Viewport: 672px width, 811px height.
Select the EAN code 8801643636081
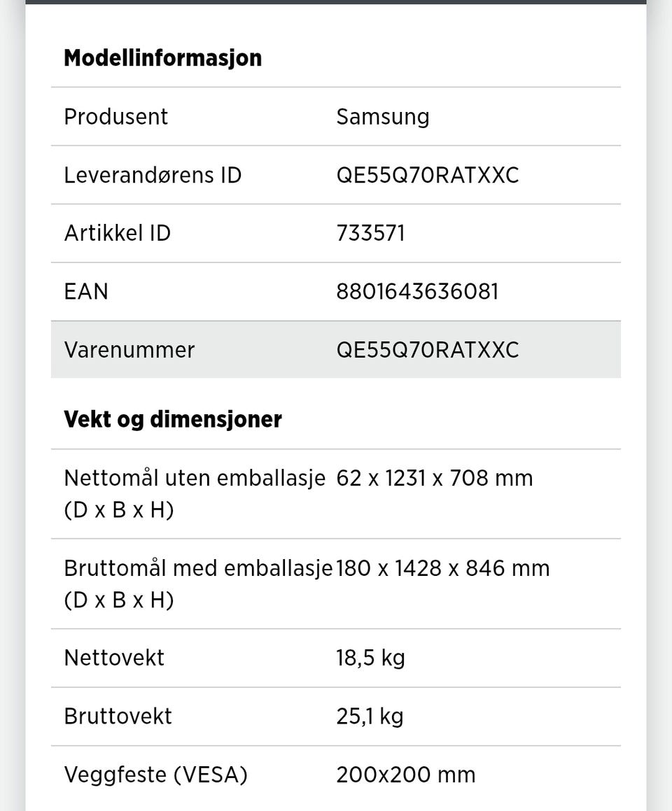(x=417, y=290)
